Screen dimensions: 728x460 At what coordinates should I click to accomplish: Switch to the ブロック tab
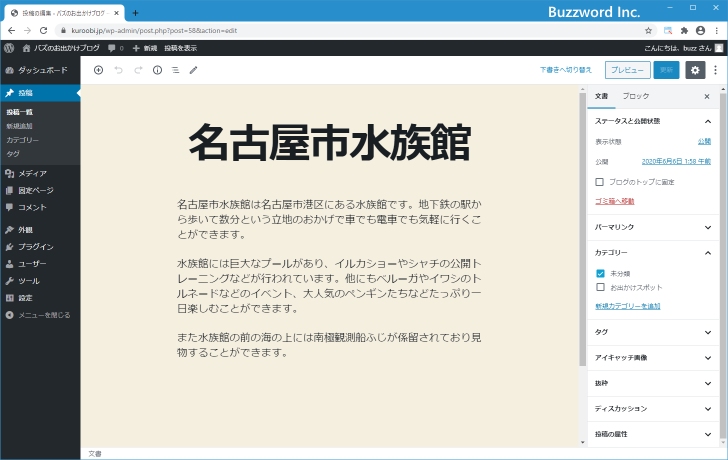(635, 96)
